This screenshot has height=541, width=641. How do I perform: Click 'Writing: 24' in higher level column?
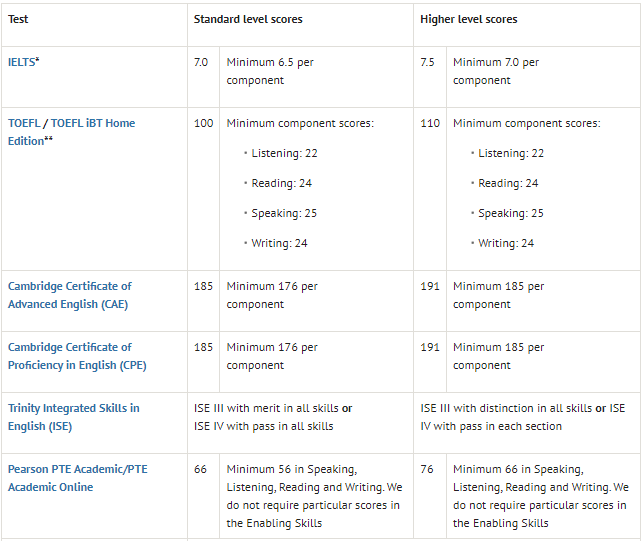[x=506, y=243]
